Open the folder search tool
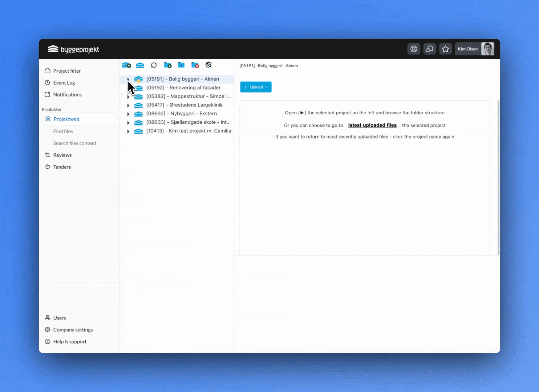This screenshot has width=539, height=392. [209, 65]
